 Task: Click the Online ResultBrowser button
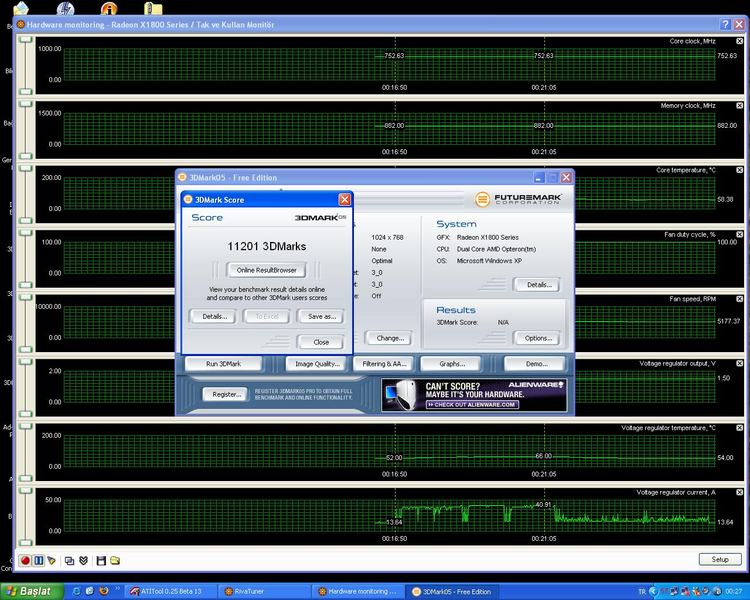pyautogui.click(x=266, y=270)
